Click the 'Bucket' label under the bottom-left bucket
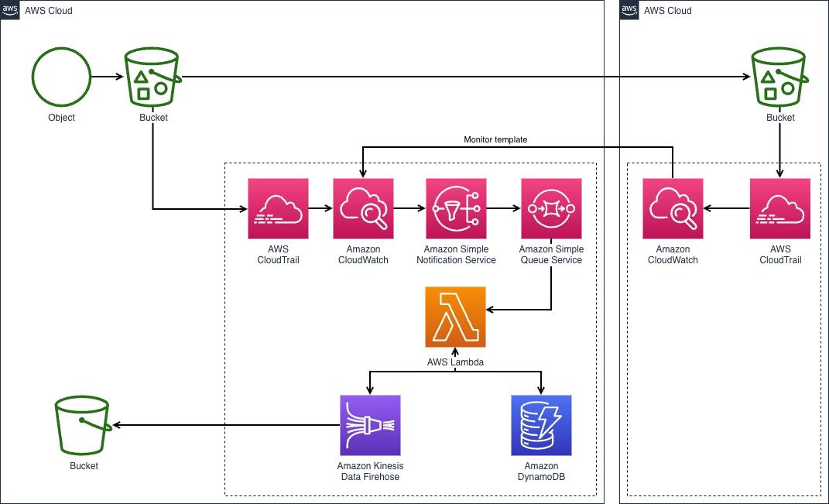Image resolution: width=829 pixels, height=504 pixels. tap(84, 466)
